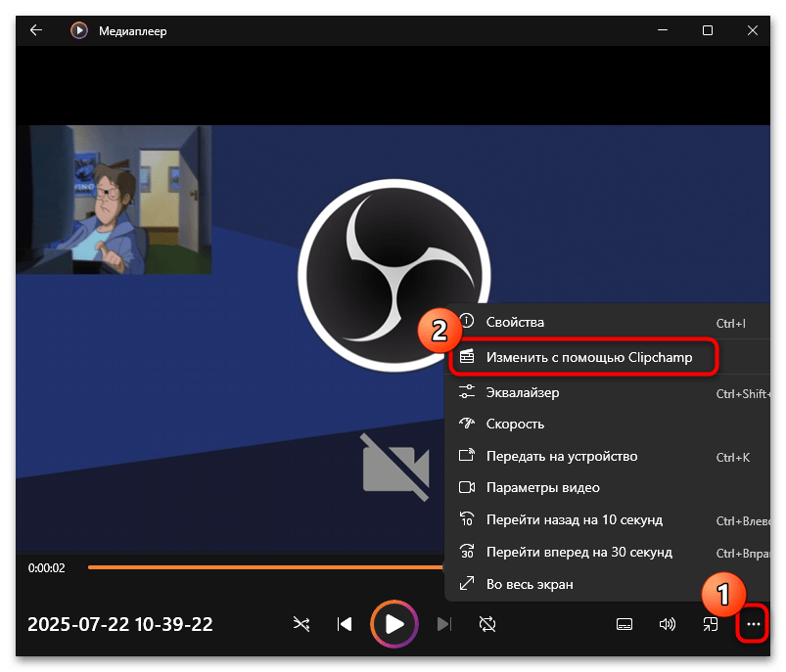Choose Передать на устройство
The width and height of the screenshot is (786, 672).
pos(607,456)
